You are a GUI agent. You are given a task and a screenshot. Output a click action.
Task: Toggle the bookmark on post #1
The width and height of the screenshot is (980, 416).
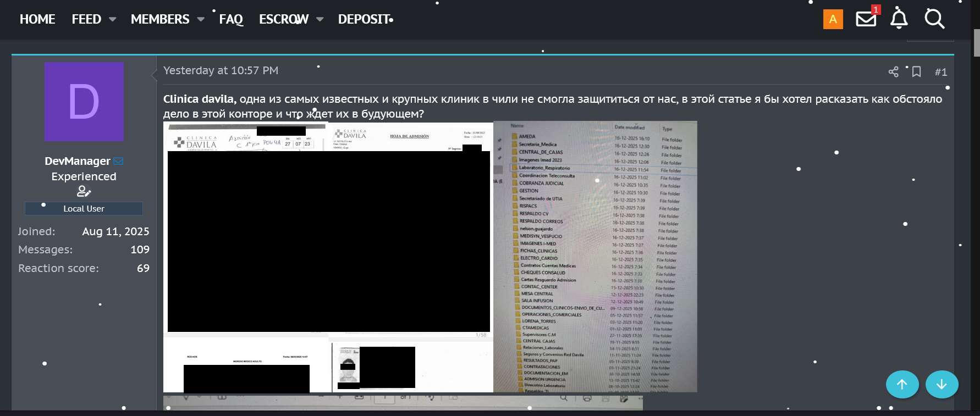(916, 72)
